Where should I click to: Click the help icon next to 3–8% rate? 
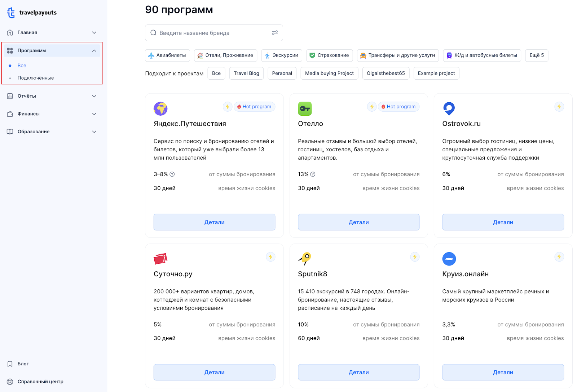tap(172, 174)
